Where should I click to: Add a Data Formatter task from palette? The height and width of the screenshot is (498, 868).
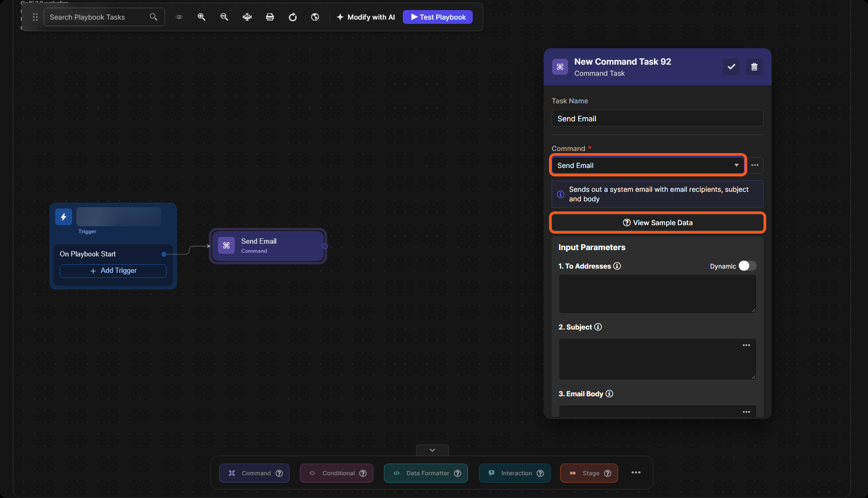426,473
